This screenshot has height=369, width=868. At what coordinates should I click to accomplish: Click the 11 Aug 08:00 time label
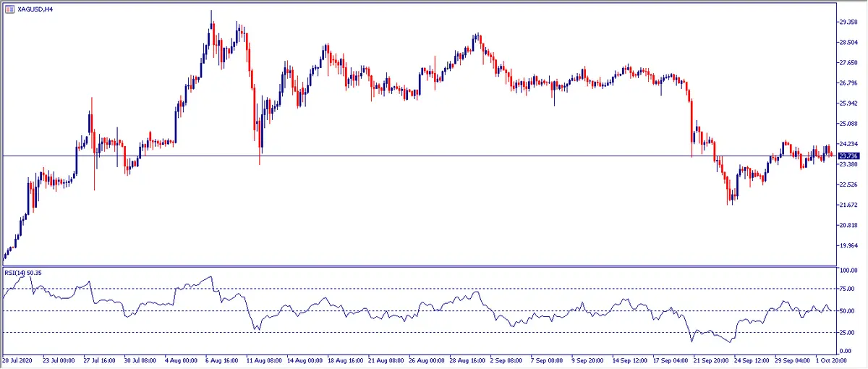point(265,360)
